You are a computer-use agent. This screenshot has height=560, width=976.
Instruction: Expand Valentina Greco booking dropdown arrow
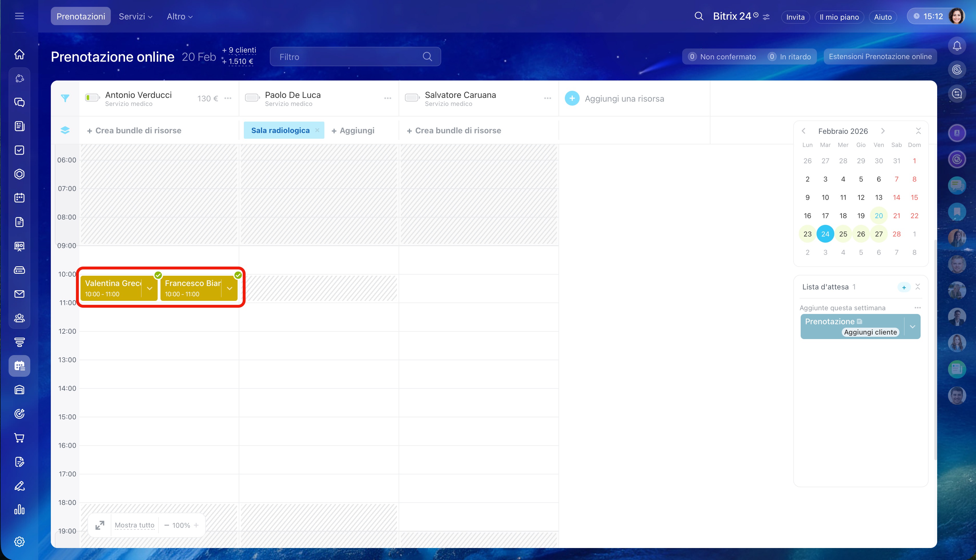(150, 289)
